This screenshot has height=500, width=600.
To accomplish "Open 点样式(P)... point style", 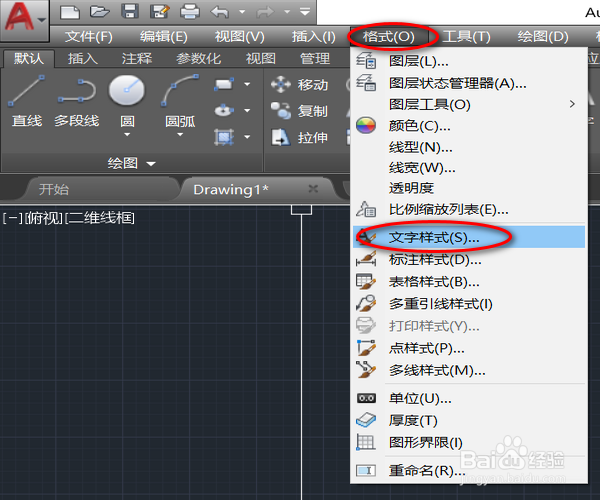I will [x=469, y=348].
